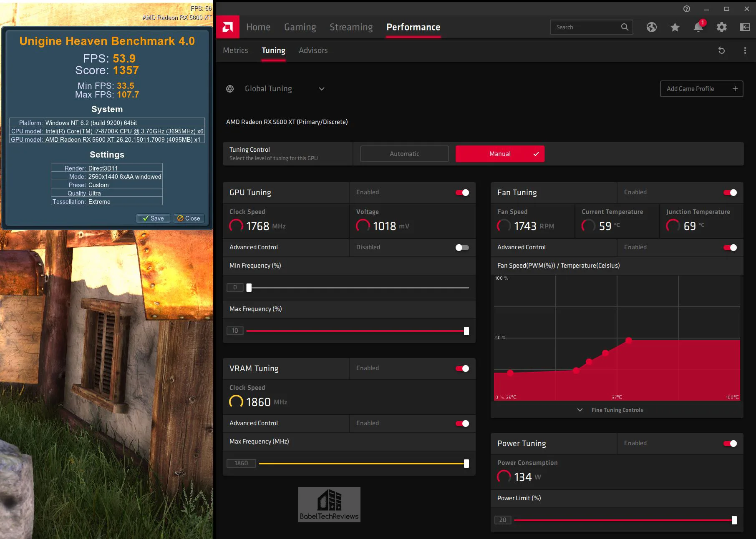
Task: Click the fan curve point at 50%
Action: tap(629, 341)
